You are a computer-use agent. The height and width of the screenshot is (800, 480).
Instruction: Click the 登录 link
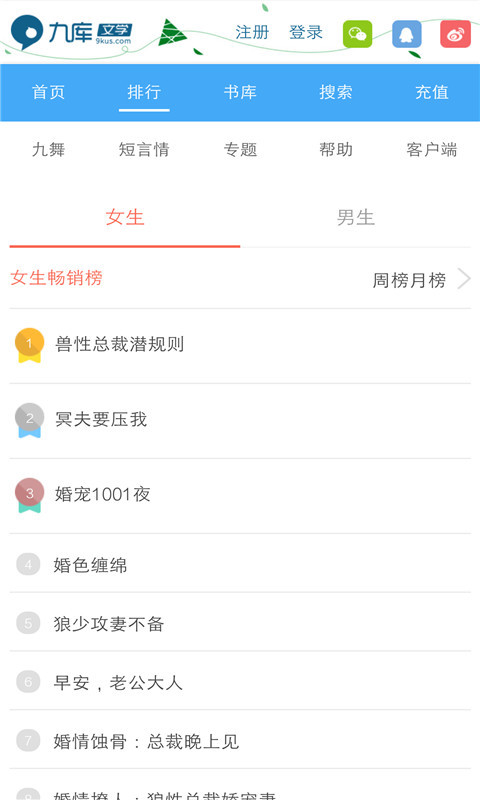click(x=306, y=33)
